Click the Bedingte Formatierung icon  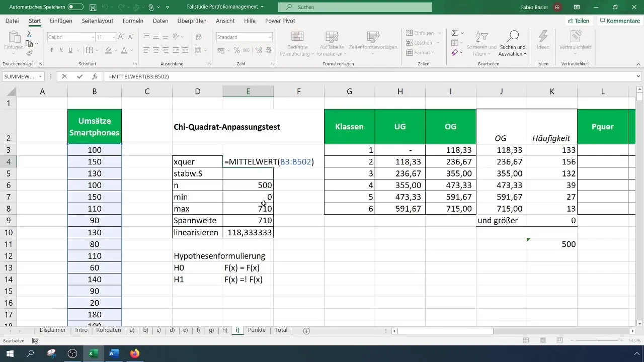297,37
